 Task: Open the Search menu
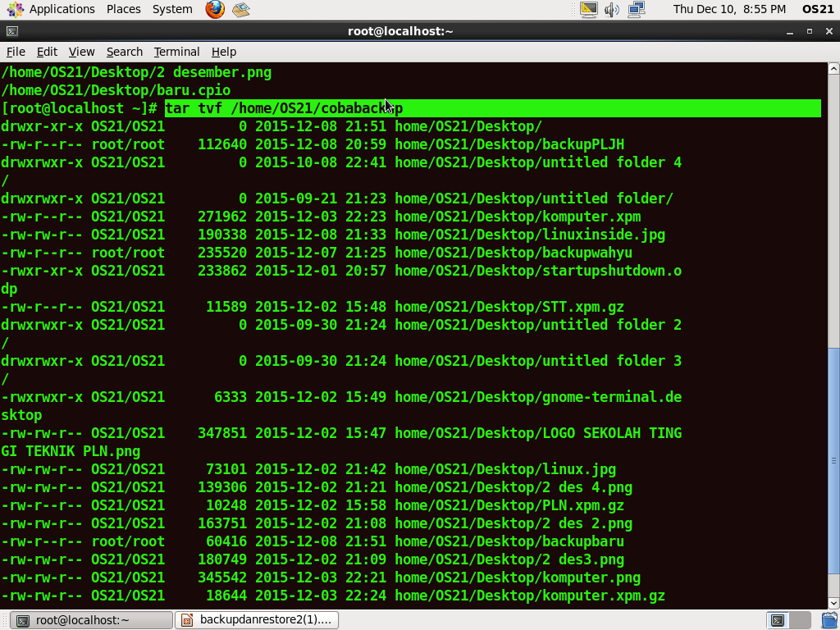click(125, 52)
